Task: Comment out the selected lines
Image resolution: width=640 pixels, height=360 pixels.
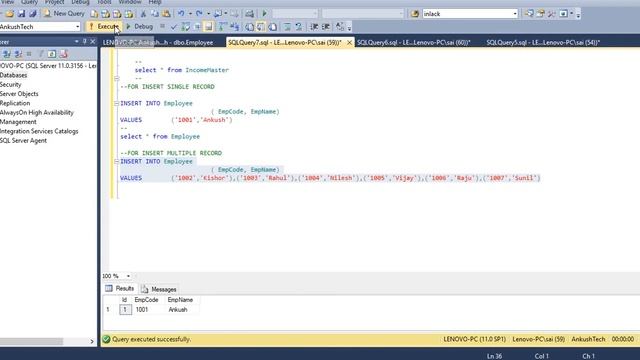Action: 287,27
